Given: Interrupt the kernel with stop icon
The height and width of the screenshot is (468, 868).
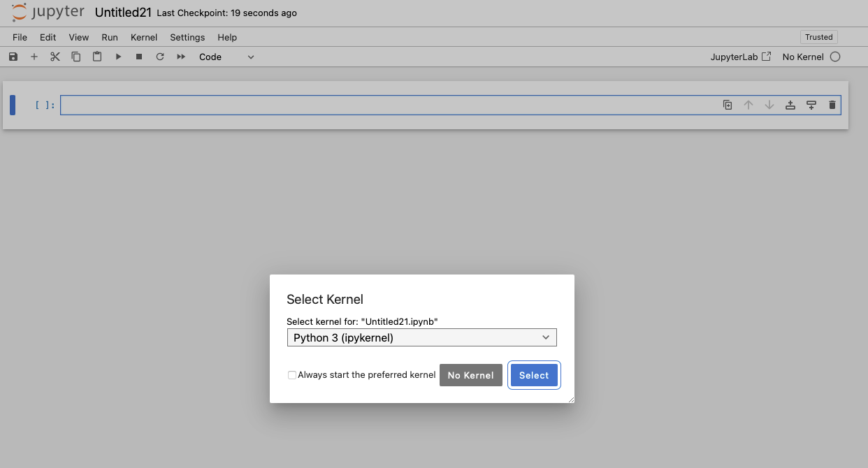Looking at the screenshot, I should [x=139, y=57].
